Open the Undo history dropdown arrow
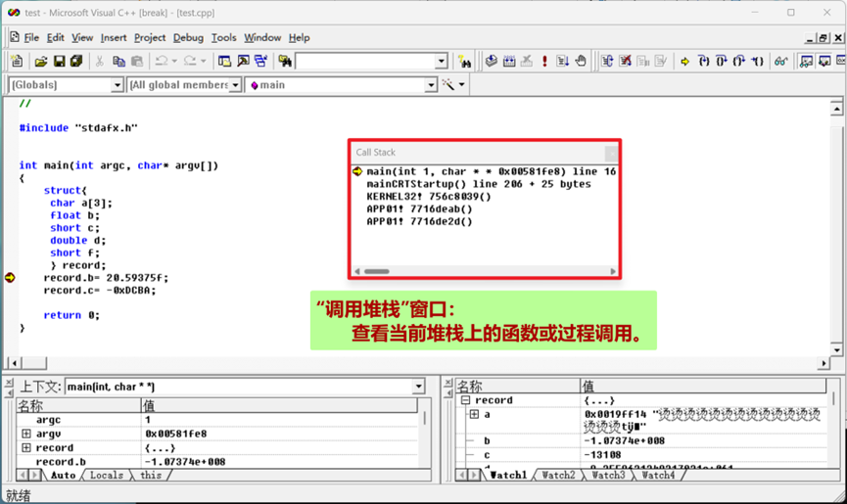The height and width of the screenshot is (504, 847). pyautogui.click(x=174, y=61)
